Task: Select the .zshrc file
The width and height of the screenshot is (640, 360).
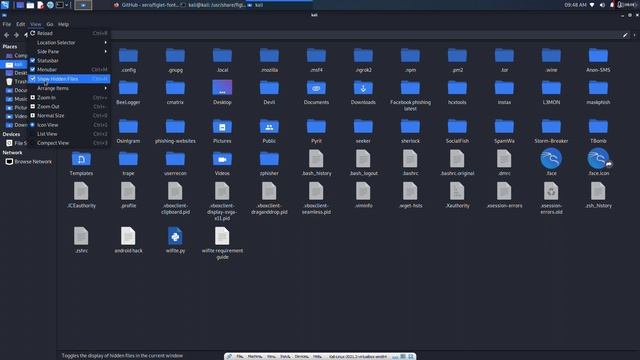Action: (81, 240)
